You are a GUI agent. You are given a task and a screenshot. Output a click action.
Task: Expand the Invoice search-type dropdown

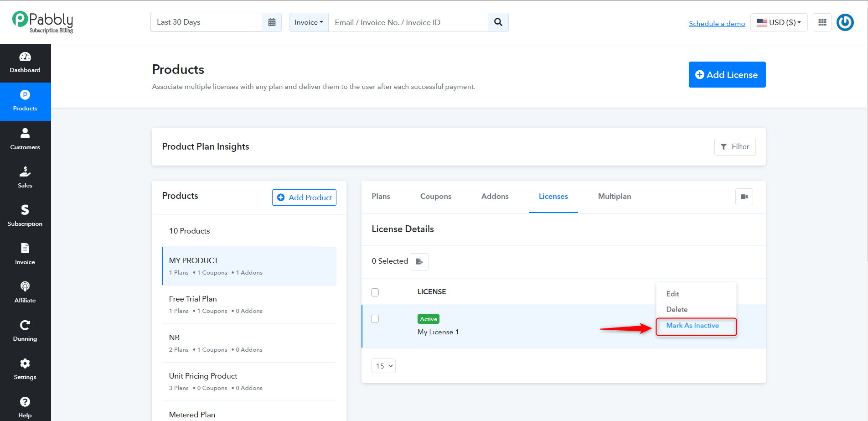coord(309,22)
